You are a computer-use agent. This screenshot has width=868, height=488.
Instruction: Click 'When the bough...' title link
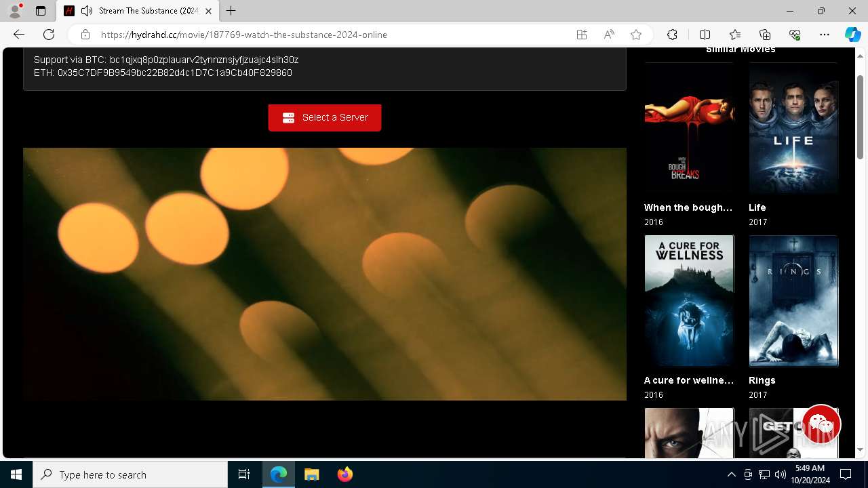point(688,207)
